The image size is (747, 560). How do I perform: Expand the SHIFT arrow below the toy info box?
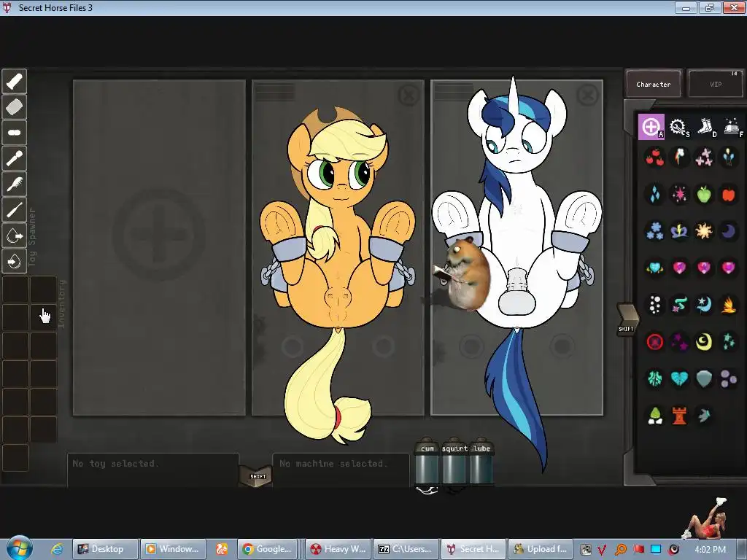(258, 475)
